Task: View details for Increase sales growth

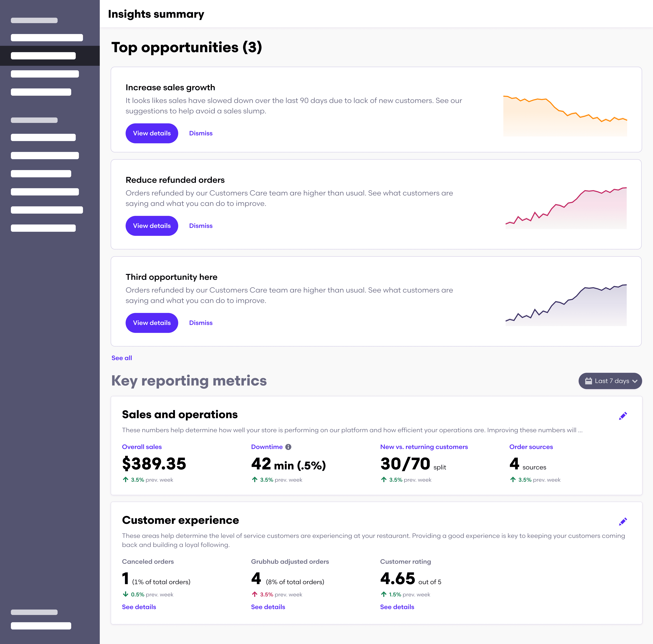Action: point(152,133)
